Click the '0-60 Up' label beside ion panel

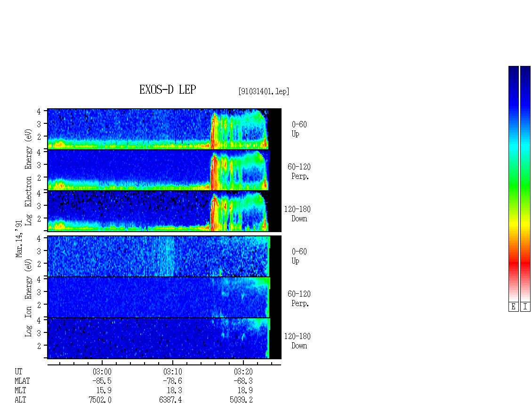[299, 256]
